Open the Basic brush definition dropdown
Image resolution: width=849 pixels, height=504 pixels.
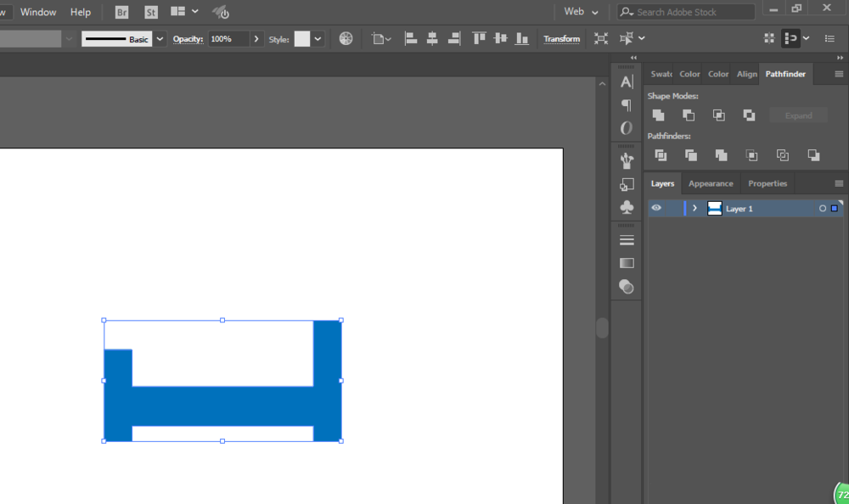[x=160, y=39]
